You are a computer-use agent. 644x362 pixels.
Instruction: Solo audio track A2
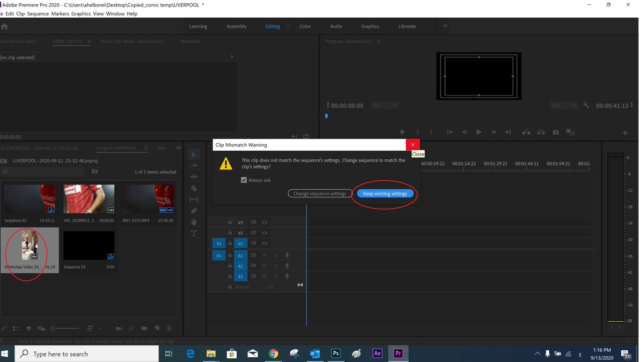coord(276,266)
